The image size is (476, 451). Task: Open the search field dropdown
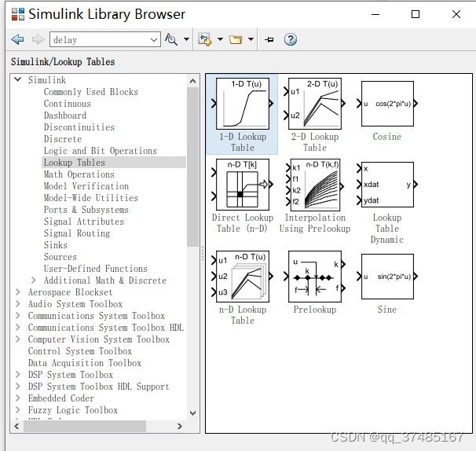click(x=154, y=40)
